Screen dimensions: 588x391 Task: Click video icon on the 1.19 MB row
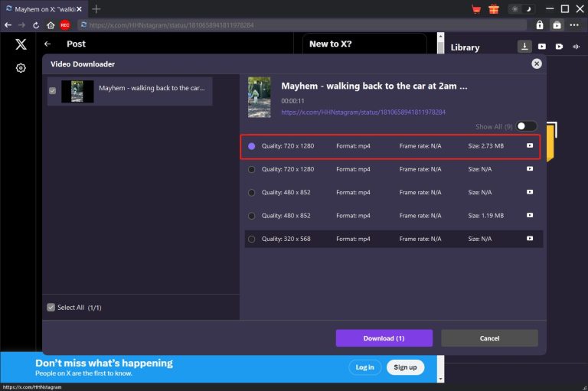529,216
